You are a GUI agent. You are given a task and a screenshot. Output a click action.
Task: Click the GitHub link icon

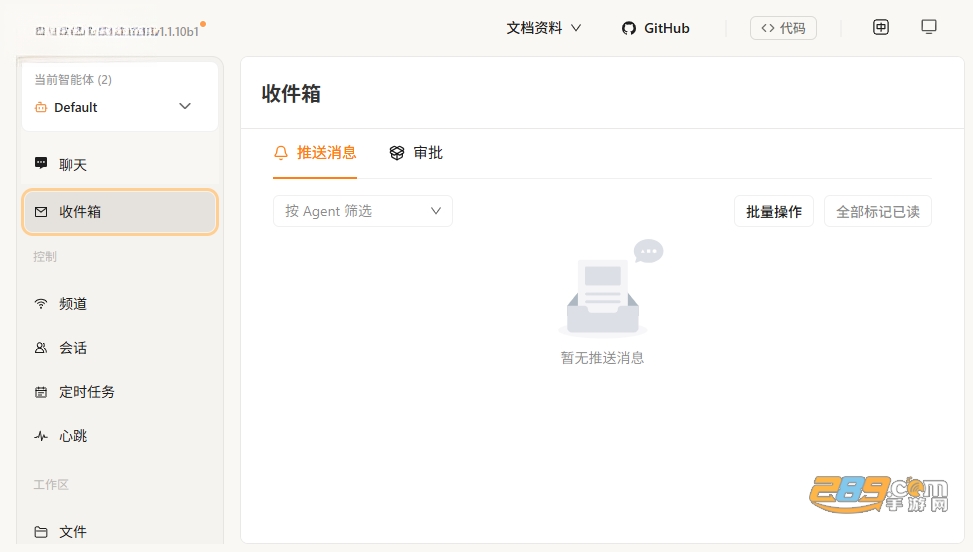click(x=629, y=29)
